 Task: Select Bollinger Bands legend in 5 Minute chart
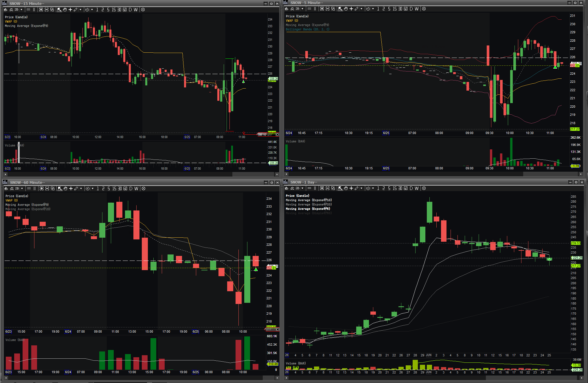pos(308,29)
